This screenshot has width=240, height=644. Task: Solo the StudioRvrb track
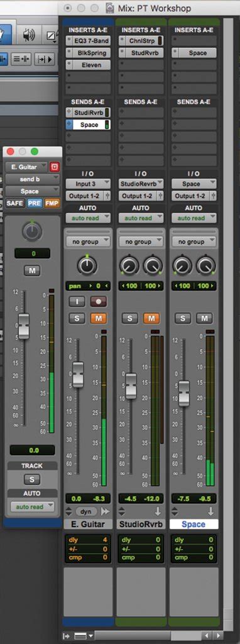tap(130, 318)
